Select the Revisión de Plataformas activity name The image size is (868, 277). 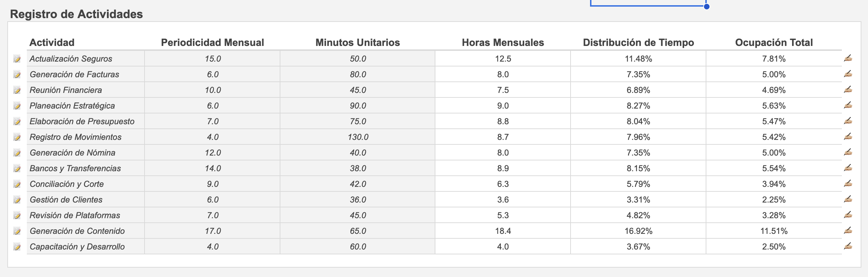75,215
